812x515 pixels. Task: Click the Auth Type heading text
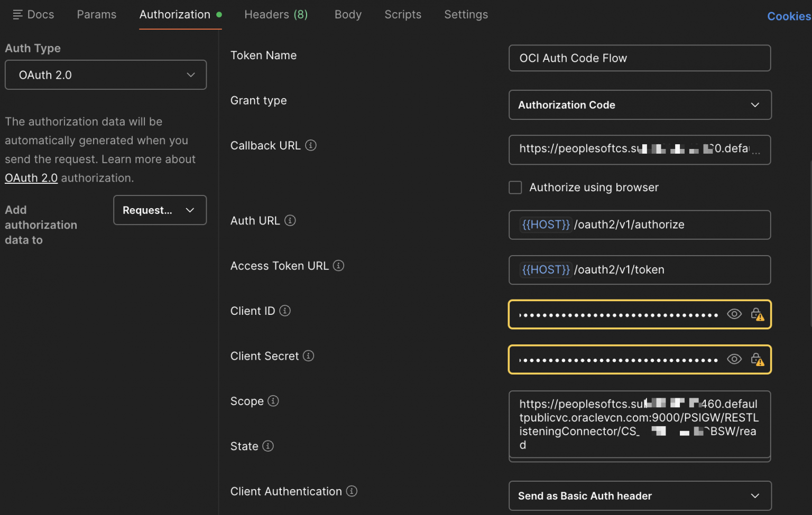33,48
